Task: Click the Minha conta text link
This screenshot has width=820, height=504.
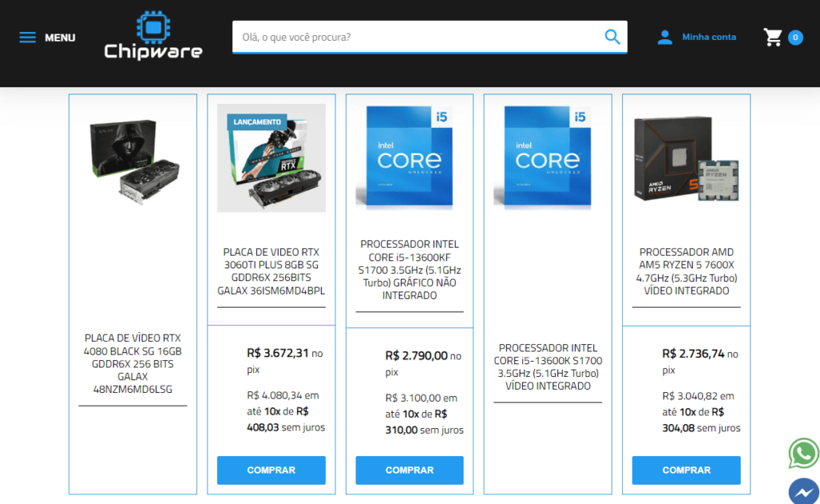Action: pos(709,36)
